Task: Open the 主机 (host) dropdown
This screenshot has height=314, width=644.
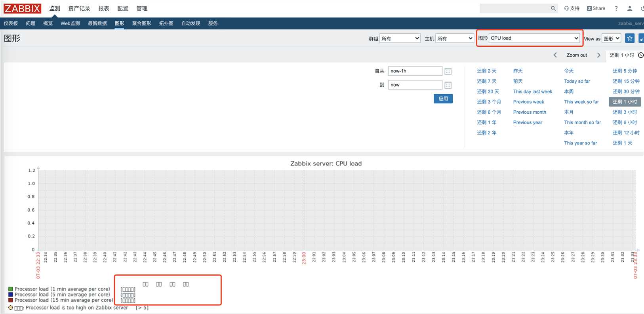Action: tap(455, 38)
